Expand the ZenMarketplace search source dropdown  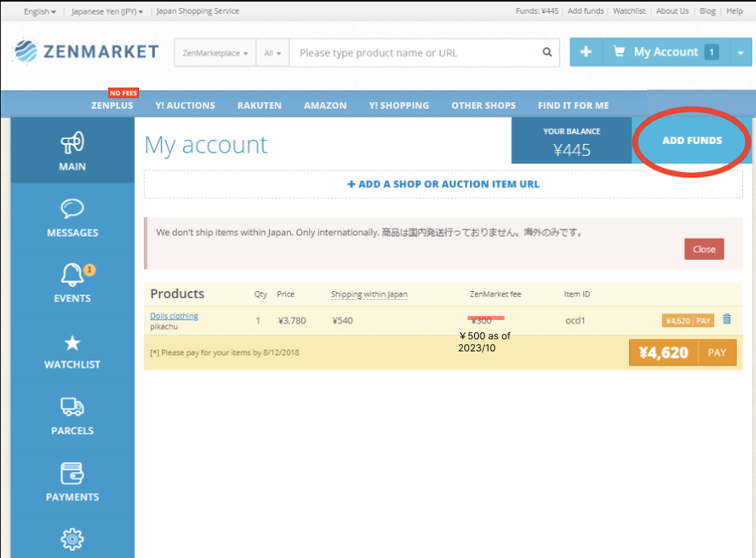pos(215,52)
